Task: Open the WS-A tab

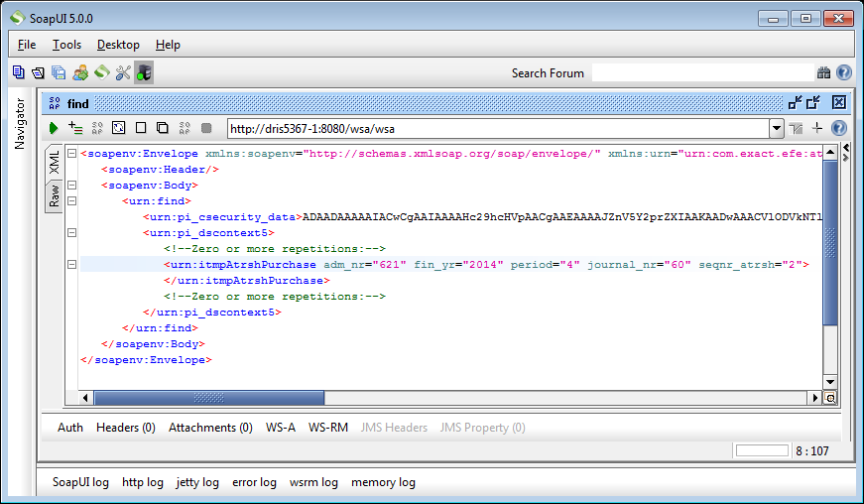Action: pos(281,428)
